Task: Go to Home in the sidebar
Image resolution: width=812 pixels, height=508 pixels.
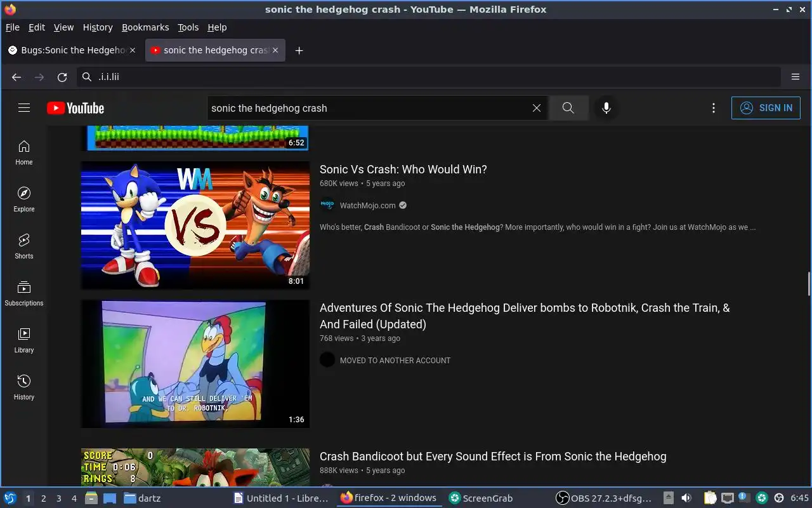Action: click(x=24, y=152)
